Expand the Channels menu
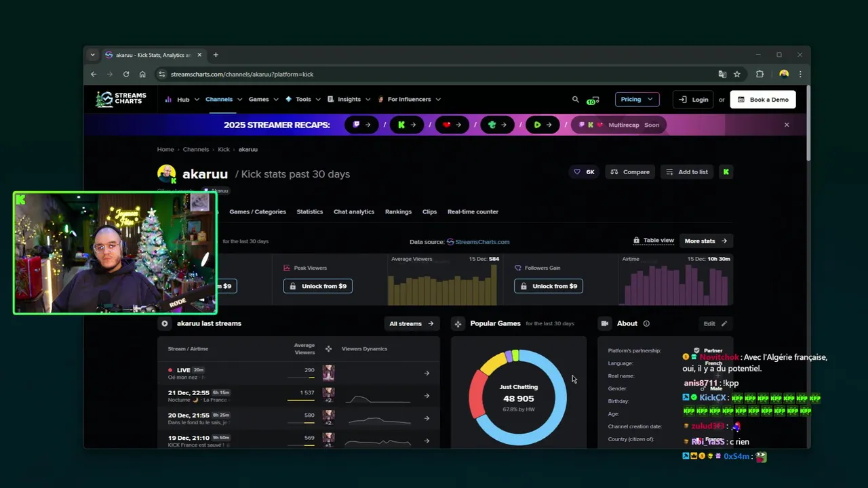 pyautogui.click(x=224, y=100)
